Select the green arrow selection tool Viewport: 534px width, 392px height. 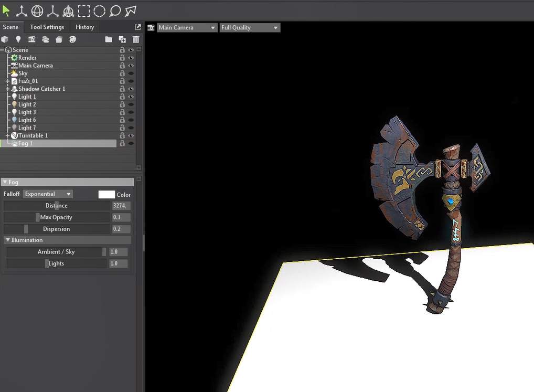[6, 10]
